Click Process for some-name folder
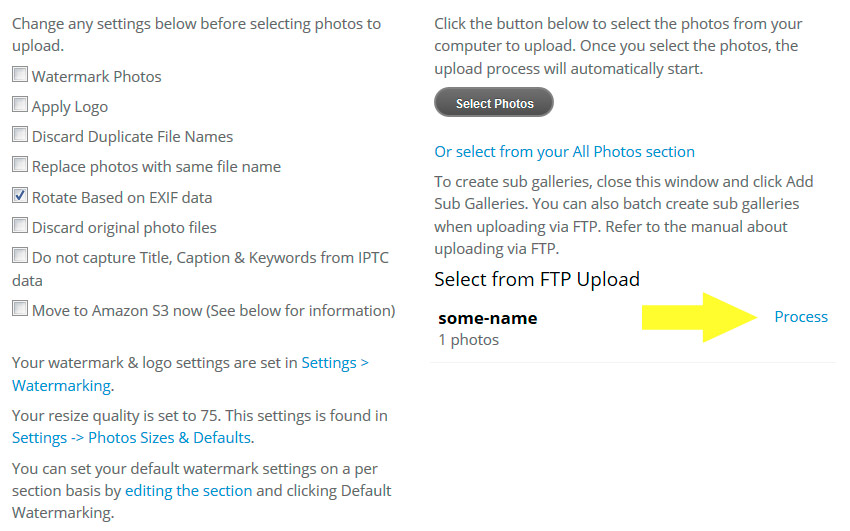The image size is (850, 531). pyautogui.click(x=801, y=316)
